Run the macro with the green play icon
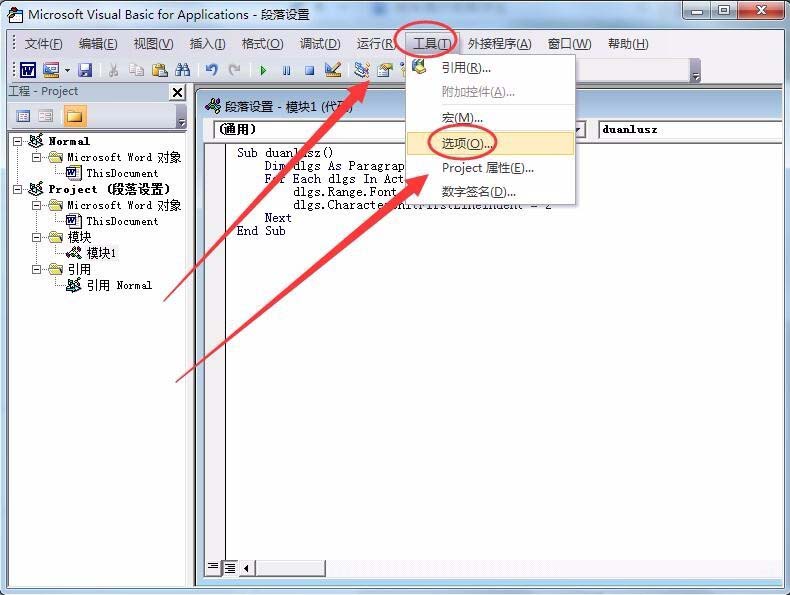Image resolution: width=790 pixels, height=595 pixels. coord(262,71)
